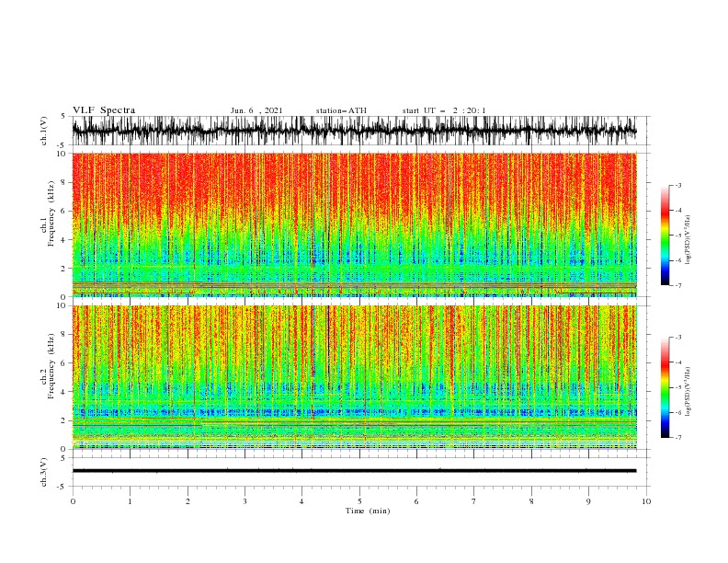Click time axis tick label "2"

(188, 501)
